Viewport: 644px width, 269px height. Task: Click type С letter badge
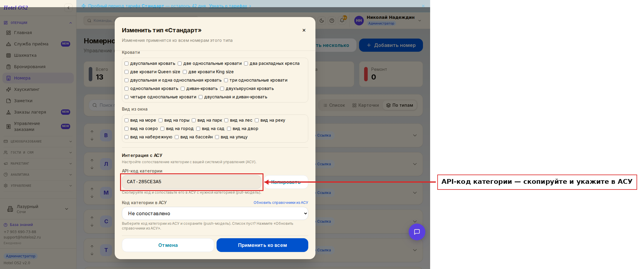pos(106,221)
